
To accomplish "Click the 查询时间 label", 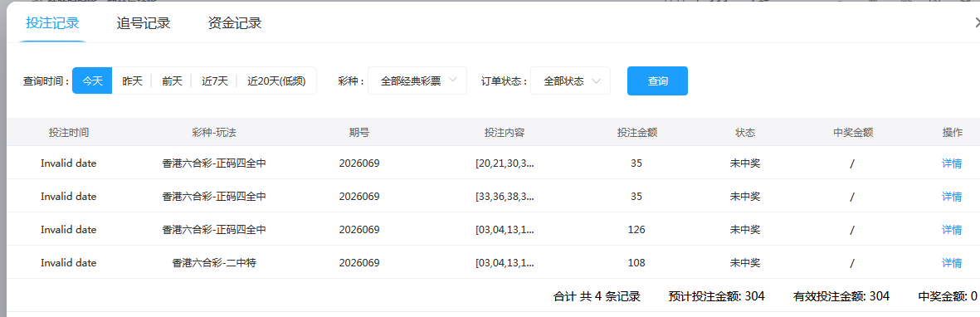I will (46, 81).
